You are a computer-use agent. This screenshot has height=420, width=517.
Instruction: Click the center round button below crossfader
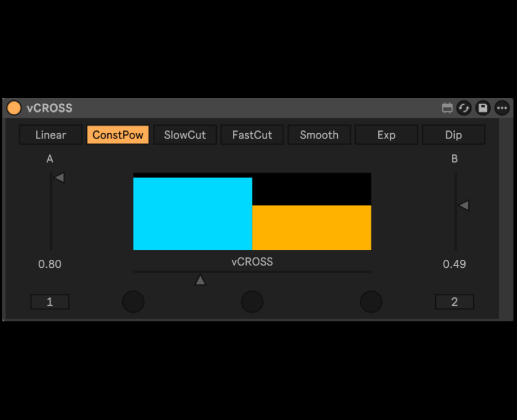click(x=252, y=302)
